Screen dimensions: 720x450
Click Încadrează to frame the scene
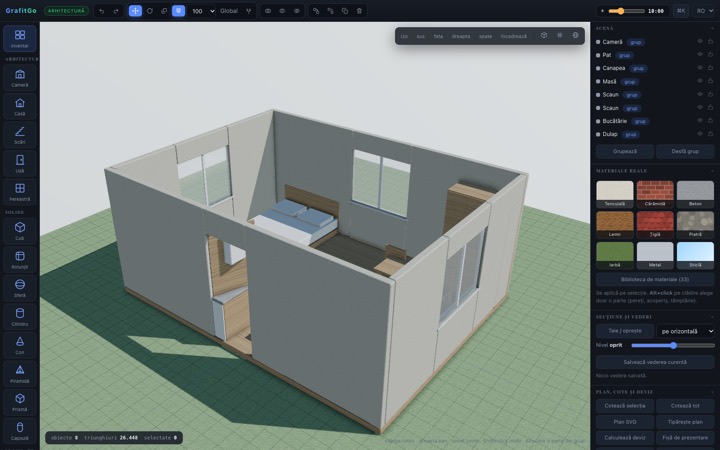click(514, 36)
